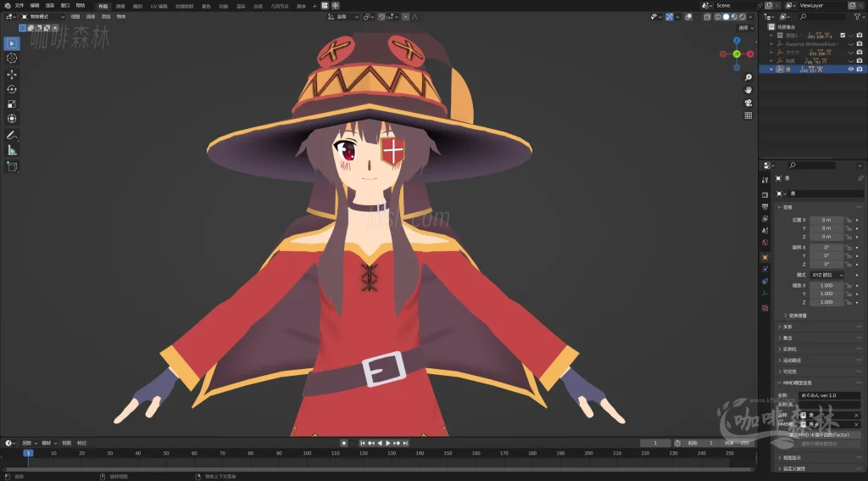Click the blue Z axis gizmo
This screenshot has height=481, width=868.
coord(737,41)
